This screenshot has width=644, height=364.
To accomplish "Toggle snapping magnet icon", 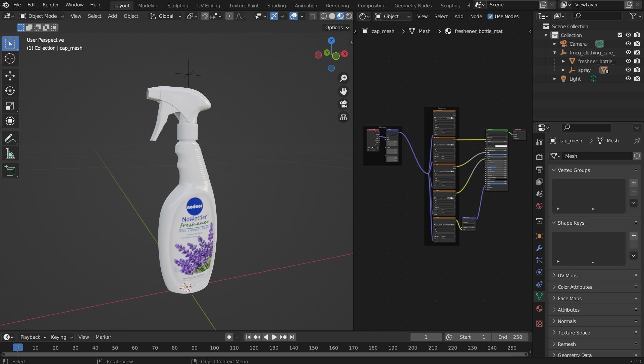I will 205,16.
